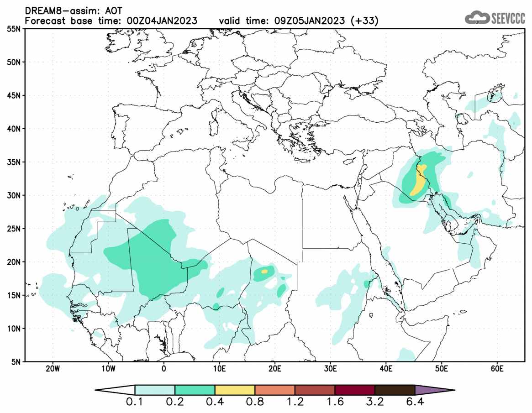Click the 15N latitude axis label

pyautogui.click(x=14, y=295)
